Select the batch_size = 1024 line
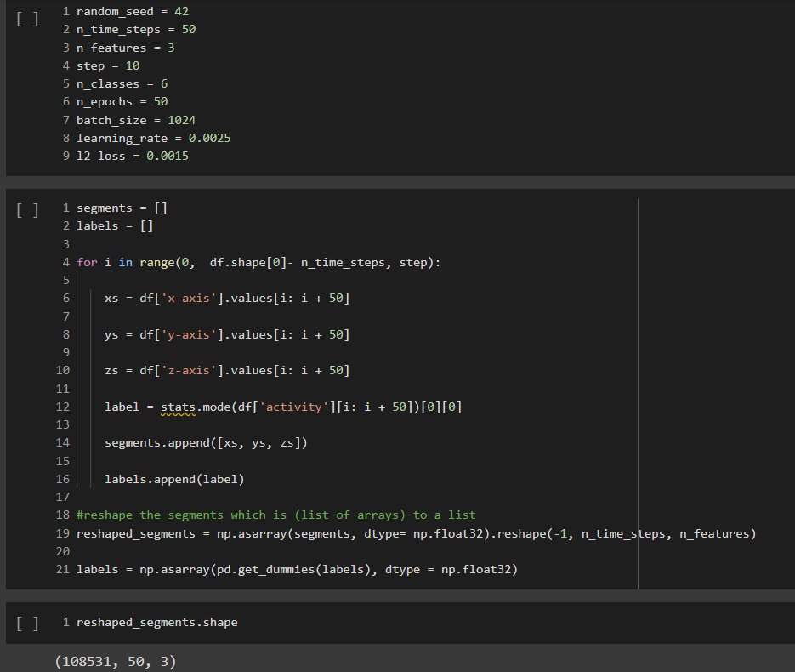795x672 pixels. [x=136, y=120]
